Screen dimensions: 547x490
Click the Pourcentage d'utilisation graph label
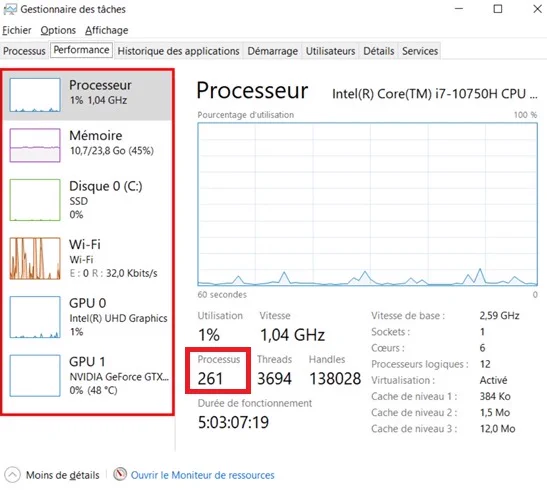click(246, 115)
